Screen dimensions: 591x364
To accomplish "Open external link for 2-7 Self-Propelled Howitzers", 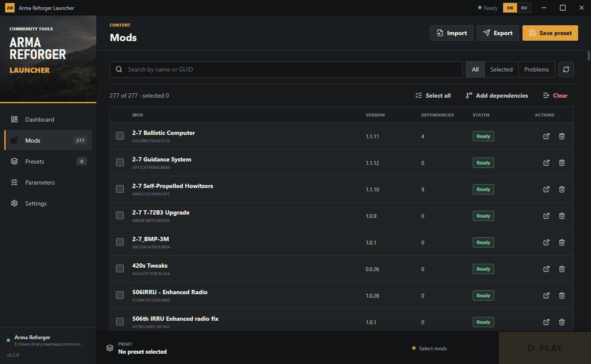I will (546, 189).
